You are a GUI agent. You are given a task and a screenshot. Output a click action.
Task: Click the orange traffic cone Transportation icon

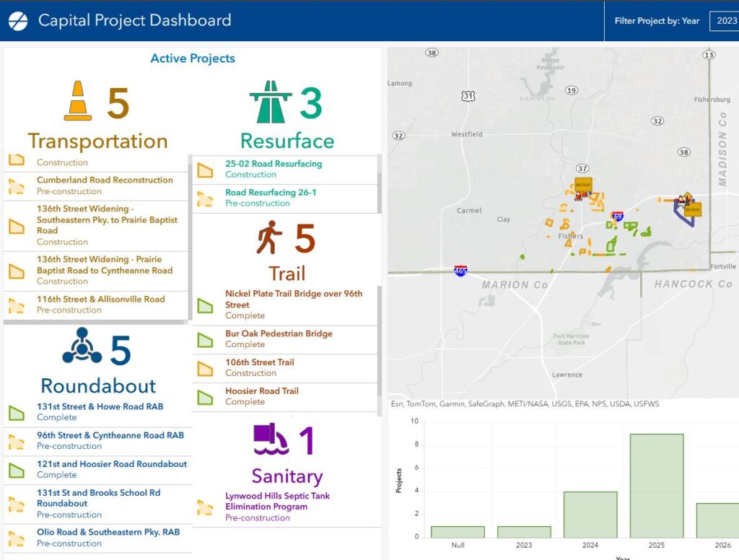coord(78,101)
